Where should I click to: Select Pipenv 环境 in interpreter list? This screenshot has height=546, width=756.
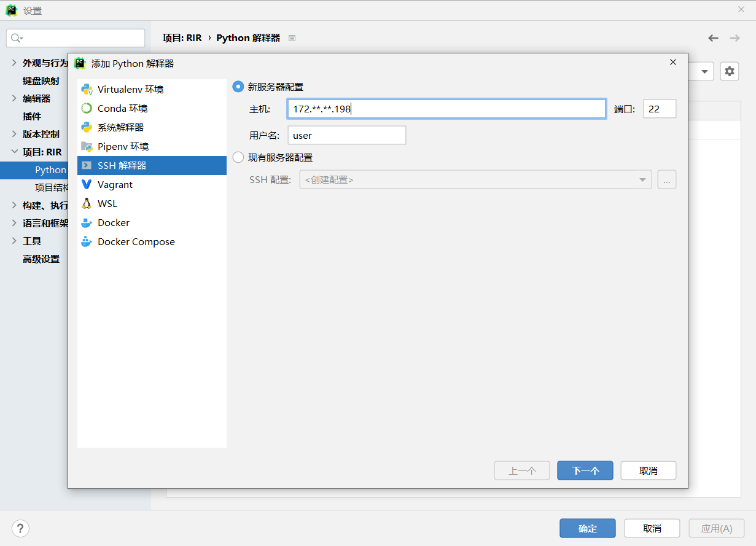pos(152,146)
